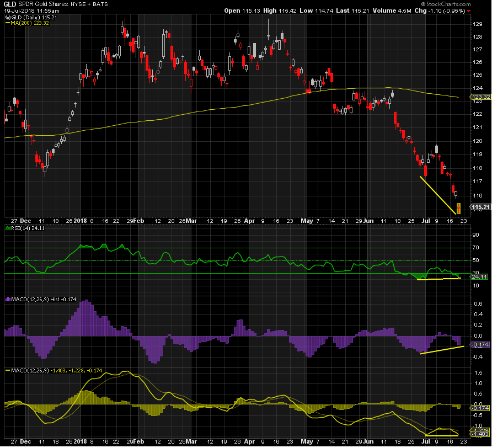Viewport: 492px width, 448px height.
Task: Click the 126 price axis label
Action: [478, 62]
